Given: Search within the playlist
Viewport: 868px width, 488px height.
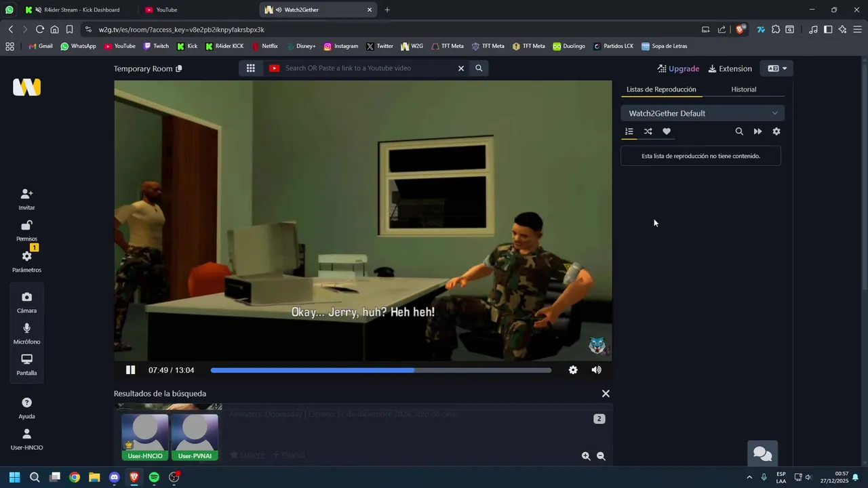Looking at the screenshot, I should (739, 131).
